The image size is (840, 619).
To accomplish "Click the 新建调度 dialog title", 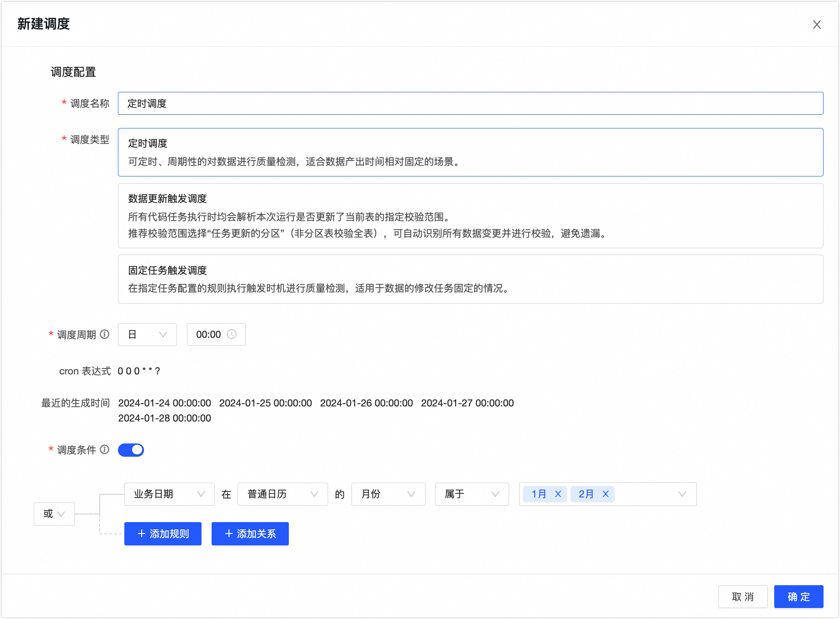I will 43,24.
